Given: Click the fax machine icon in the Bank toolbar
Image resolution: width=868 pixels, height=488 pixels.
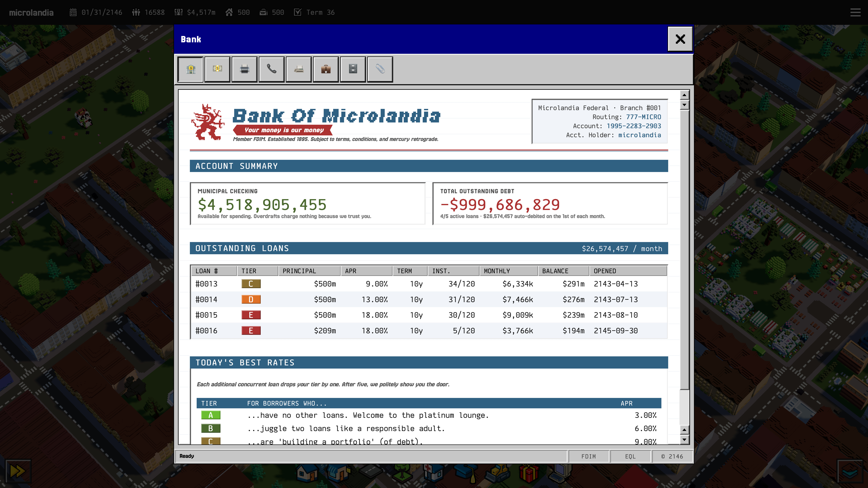Looking at the screenshot, I should click(x=299, y=69).
